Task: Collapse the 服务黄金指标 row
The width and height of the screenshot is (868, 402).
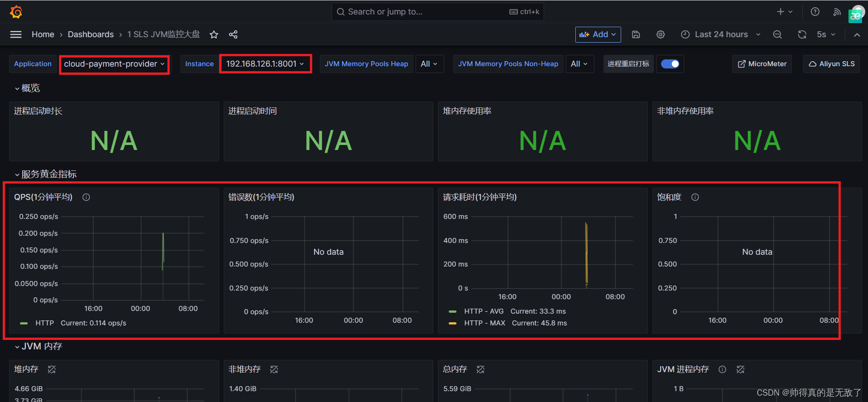Action: [45, 174]
